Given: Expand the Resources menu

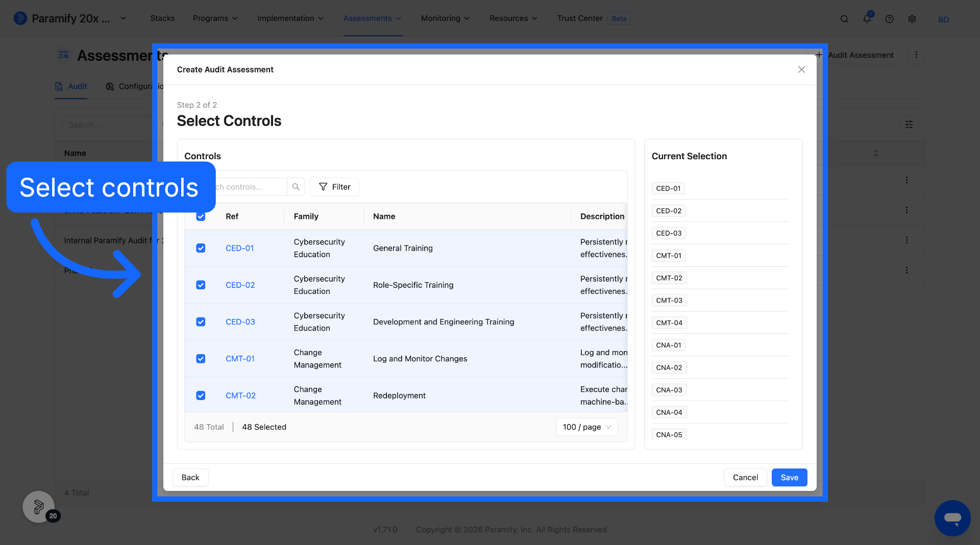Looking at the screenshot, I should [x=513, y=18].
